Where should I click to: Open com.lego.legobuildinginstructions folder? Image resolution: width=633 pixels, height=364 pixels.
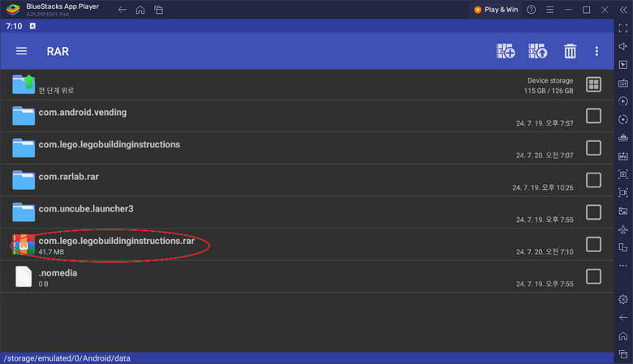[x=307, y=148]
